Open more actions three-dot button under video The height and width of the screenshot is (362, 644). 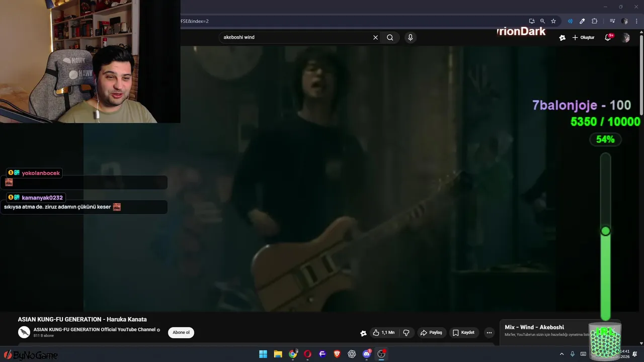tap(489, 332)
